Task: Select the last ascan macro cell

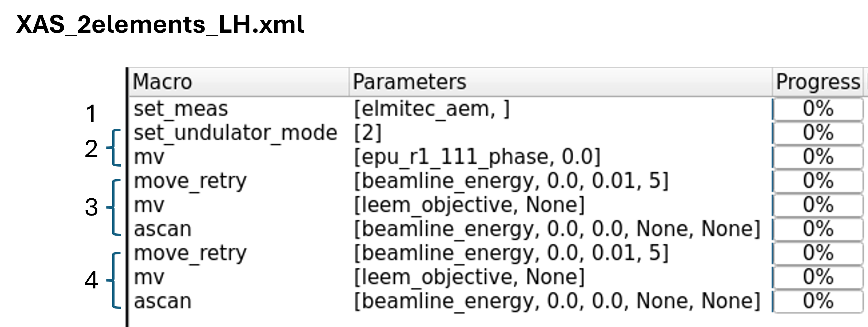Action: pos(162,301)
